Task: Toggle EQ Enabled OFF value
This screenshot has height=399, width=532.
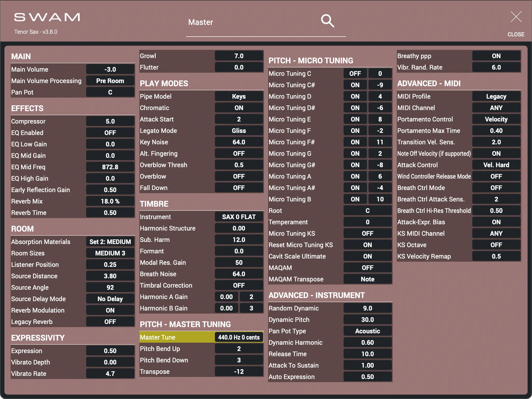Action: (110, 133)
